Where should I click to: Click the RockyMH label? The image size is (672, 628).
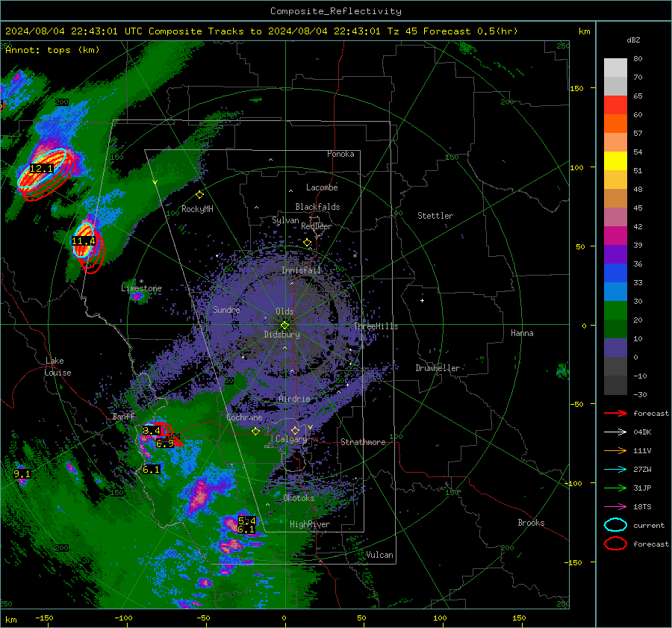(197, 209)
